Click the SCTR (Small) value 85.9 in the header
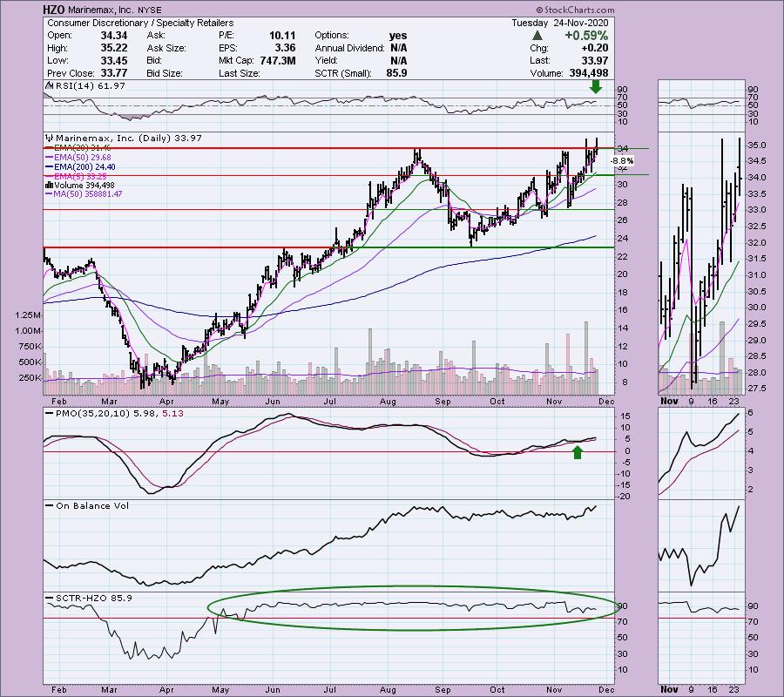This screenshot has width=784, height=697. pos(396,73)
